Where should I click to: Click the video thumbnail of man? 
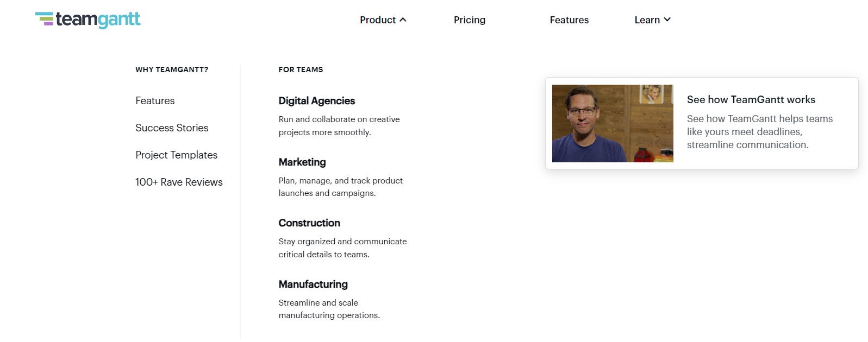click(612, 123)
